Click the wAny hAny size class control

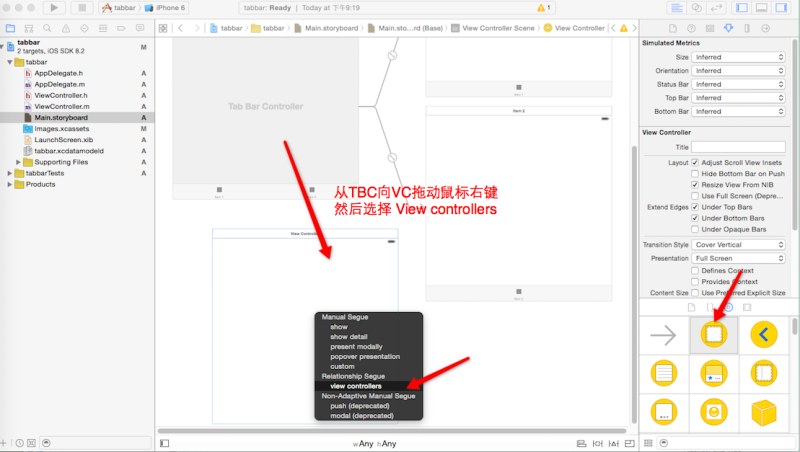(374, 444)
